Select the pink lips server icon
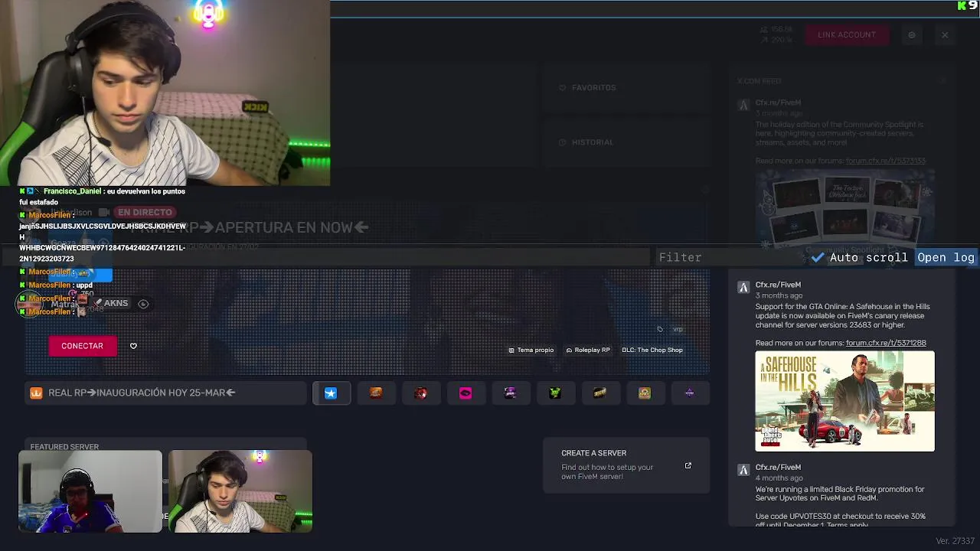The height and width of the screenshot is (551, 980). click(465, 393)
